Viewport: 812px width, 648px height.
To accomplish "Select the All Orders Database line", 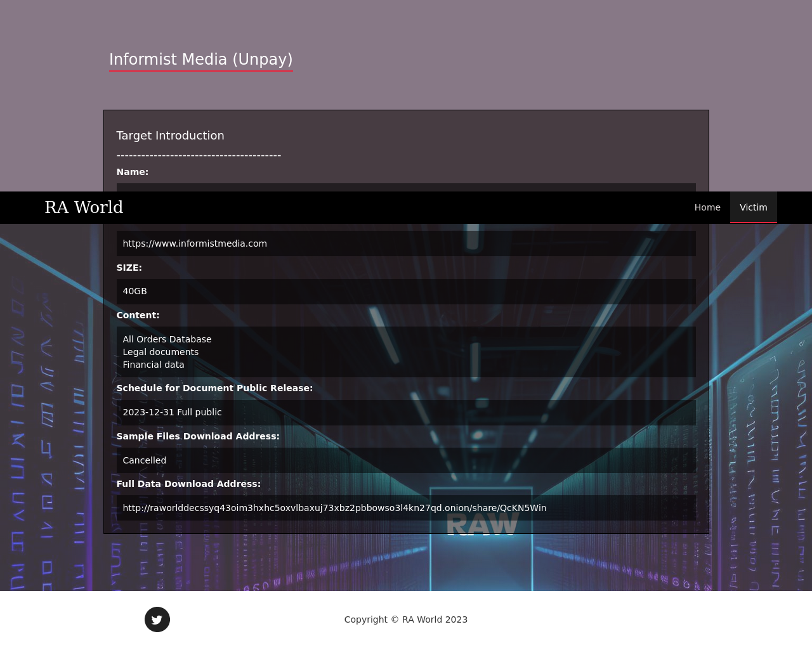I will point(167,339).
